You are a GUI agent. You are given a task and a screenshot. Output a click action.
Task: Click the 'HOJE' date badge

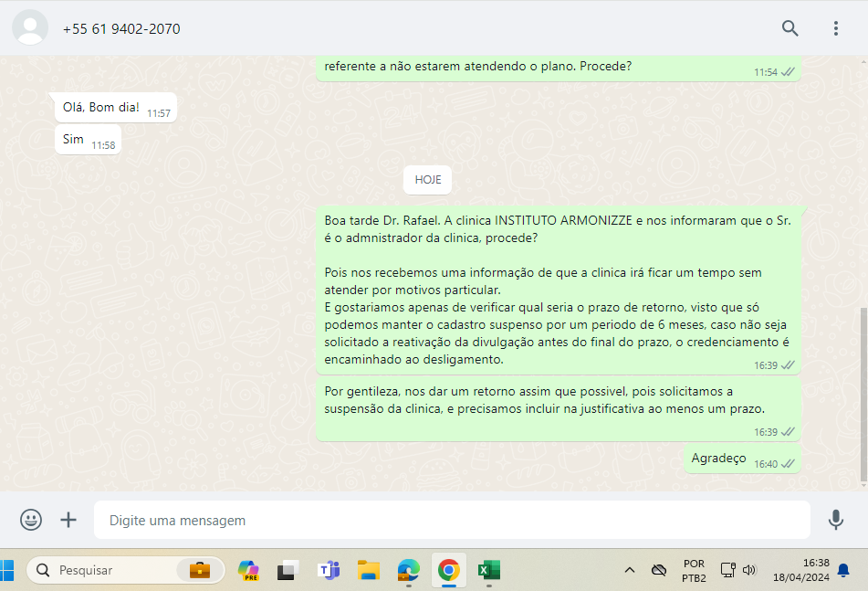click(x=427, y=180)
